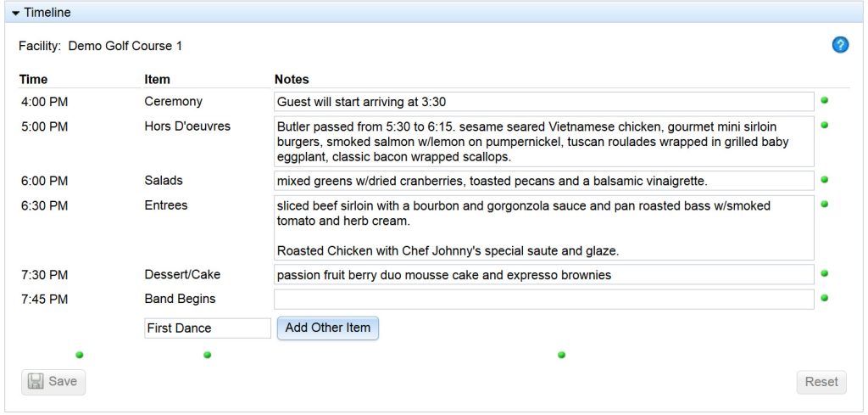Click the green dot beside Band Begins notes
The image size is (868, 415).
pos(824,298)
